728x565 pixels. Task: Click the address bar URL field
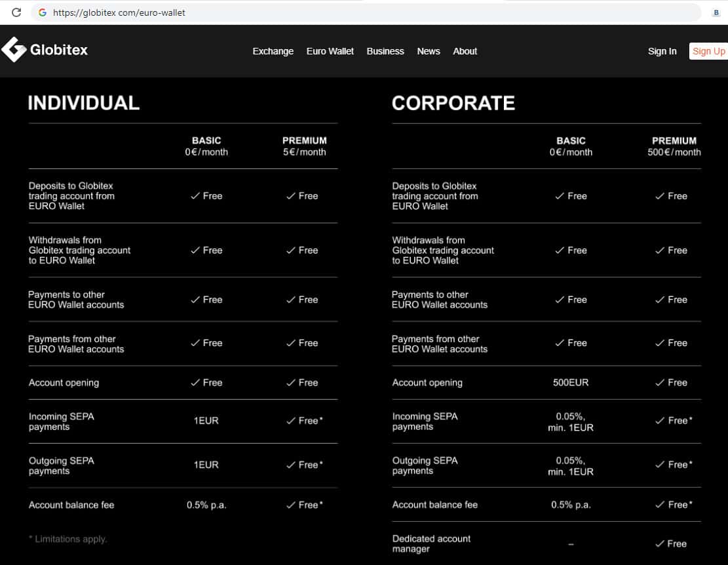click(367, 12)
